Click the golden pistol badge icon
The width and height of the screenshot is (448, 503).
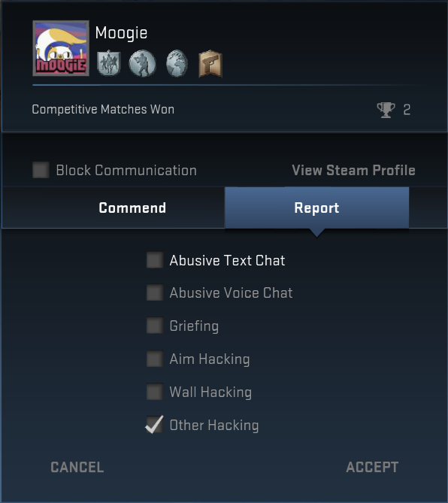point(210,63)
